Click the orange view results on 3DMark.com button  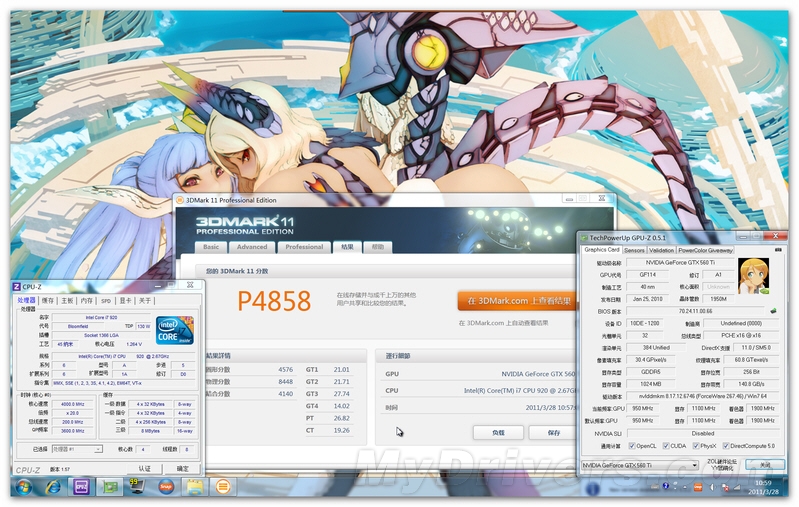[519, 301]
